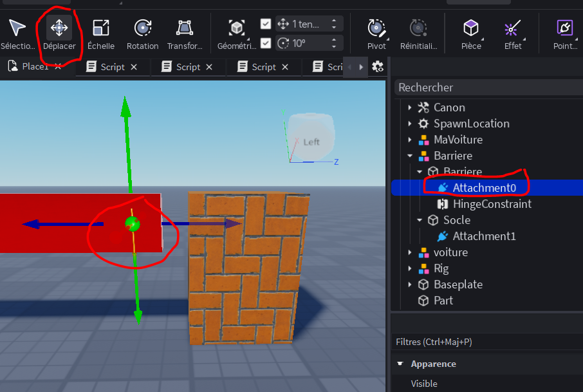The width and height of the screenshot is (583, 392).
Task: Select HingeConstraint in the explorer tree
Action: click(492, 204)
